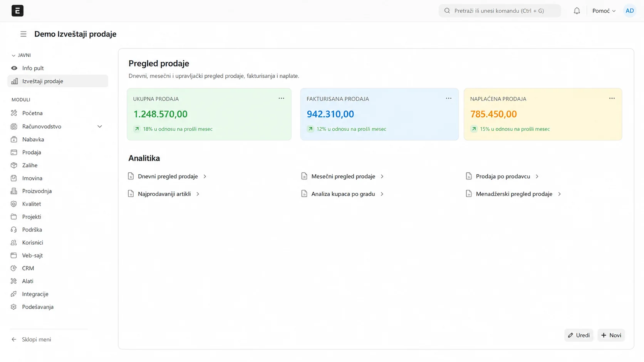Viewport: 644px width, 362px height.
Task: Click the Zalihe box icon
Action: tap(14, 165)
